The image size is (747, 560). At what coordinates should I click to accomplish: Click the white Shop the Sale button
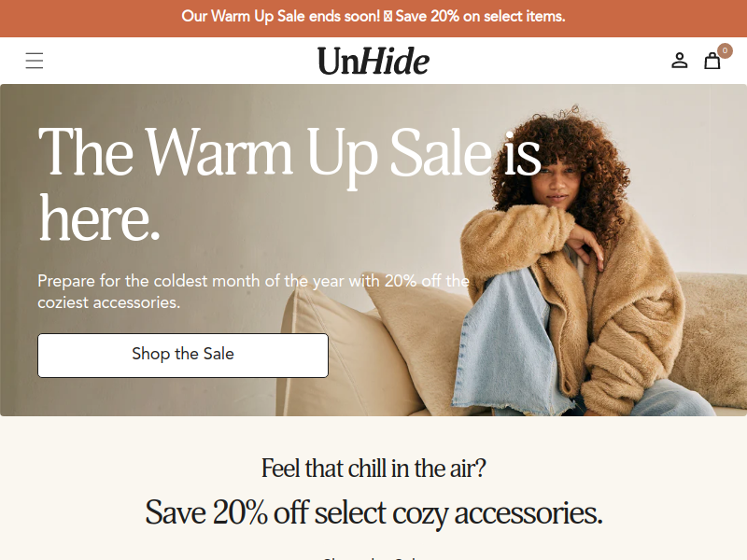pos(183,356)
